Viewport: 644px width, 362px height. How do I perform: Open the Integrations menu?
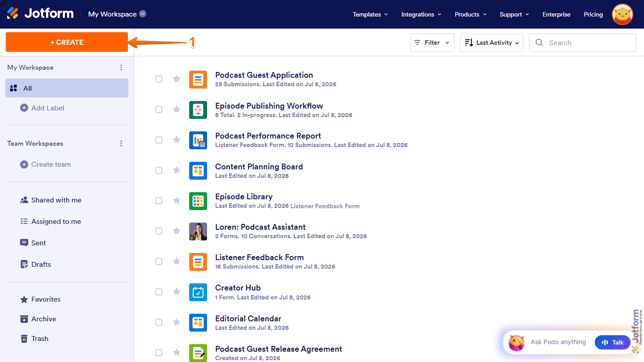click(421, 14)
